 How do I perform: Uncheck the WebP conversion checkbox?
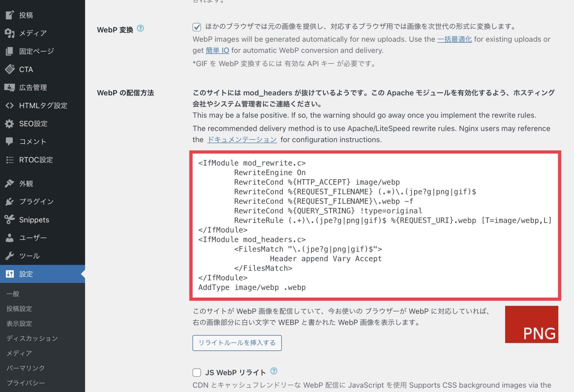point(197,27)
